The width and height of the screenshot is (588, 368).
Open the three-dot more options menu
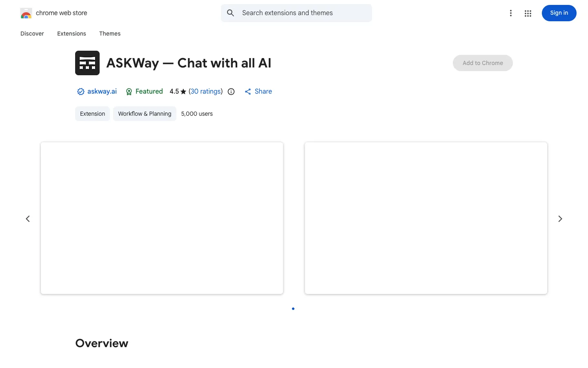511,13
